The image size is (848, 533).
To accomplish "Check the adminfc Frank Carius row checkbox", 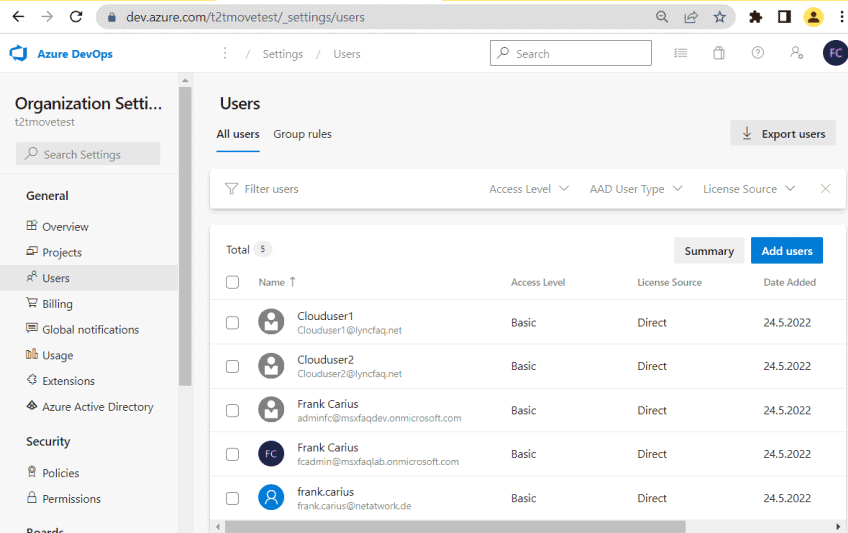I will tap(233, 411).
